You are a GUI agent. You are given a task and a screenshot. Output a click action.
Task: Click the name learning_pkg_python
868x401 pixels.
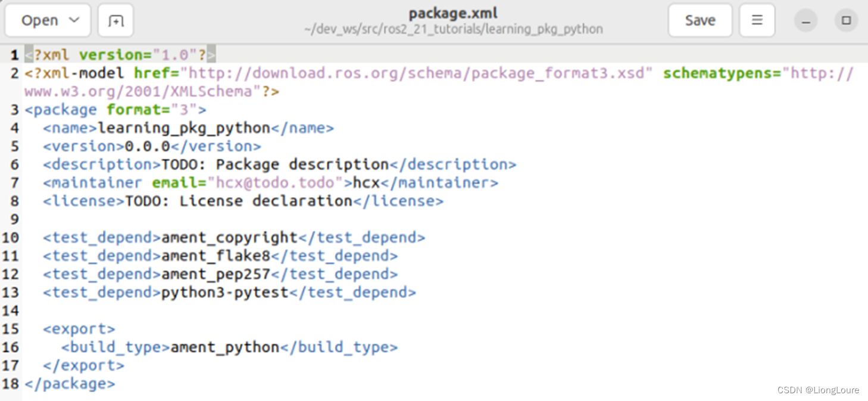(184, 128)
